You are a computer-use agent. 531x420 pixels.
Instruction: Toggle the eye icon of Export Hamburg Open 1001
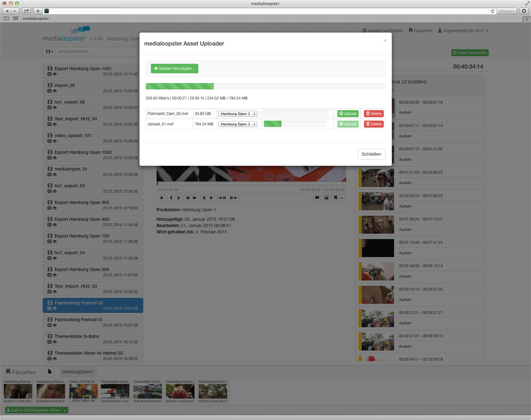pyautogui.click(x=55, y=74)
